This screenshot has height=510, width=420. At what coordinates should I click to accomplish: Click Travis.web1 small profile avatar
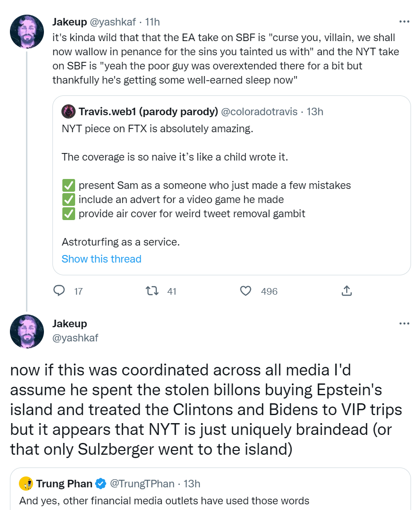pyautogui.click(x=69, y=111)
